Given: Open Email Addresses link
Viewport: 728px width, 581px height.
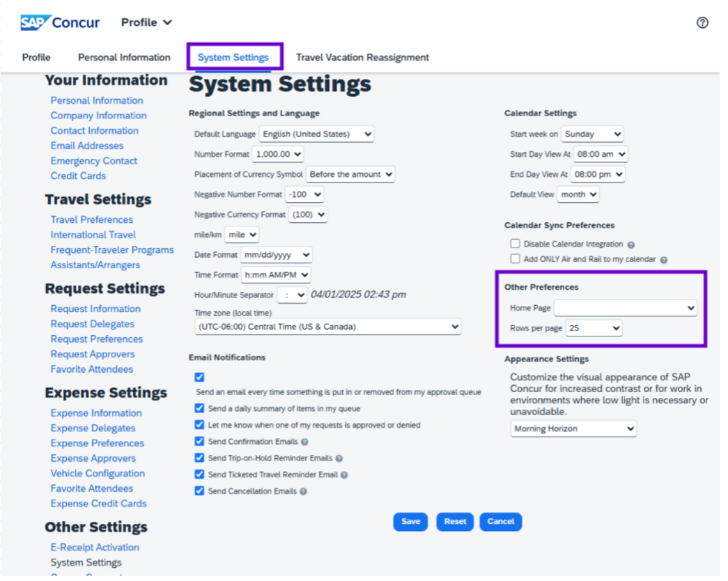Looking at the screenshot, I should click(x=87, y=146).
